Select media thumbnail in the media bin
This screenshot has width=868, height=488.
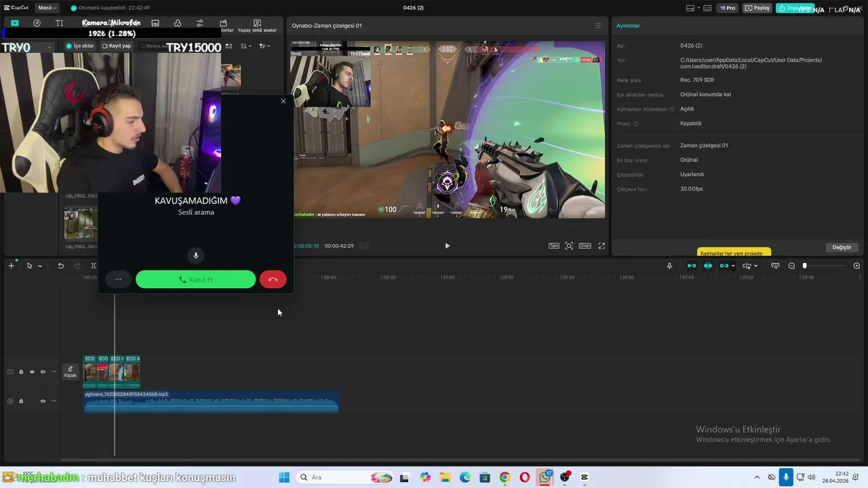click(x=81, y=224)
